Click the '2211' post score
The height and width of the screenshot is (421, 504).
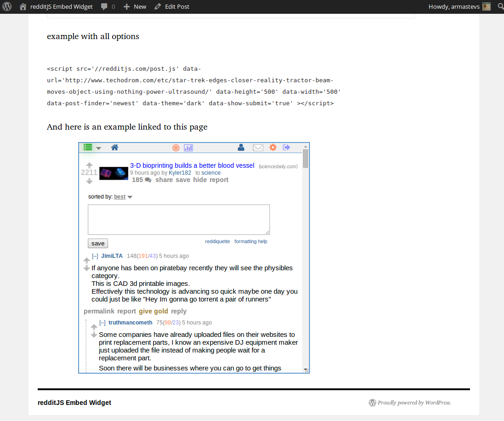click(89, 172)
